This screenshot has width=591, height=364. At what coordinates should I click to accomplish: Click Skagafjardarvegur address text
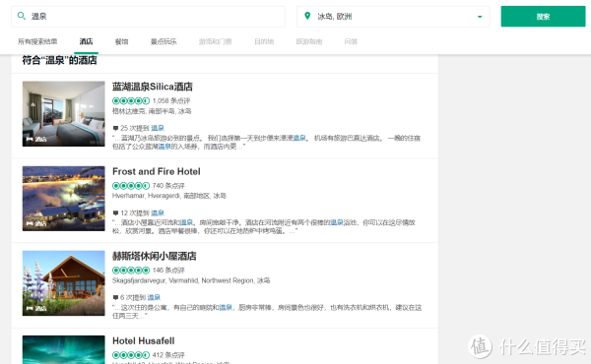(x=191, y=280)
